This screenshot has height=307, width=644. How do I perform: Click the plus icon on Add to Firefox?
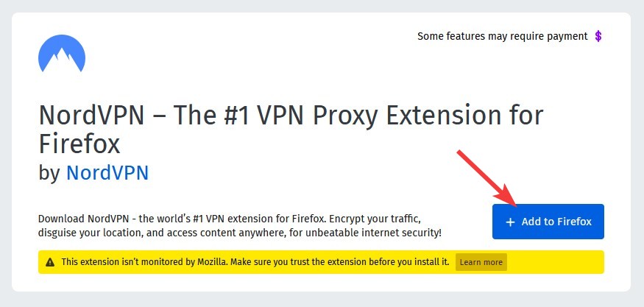[x=510, y=222]
